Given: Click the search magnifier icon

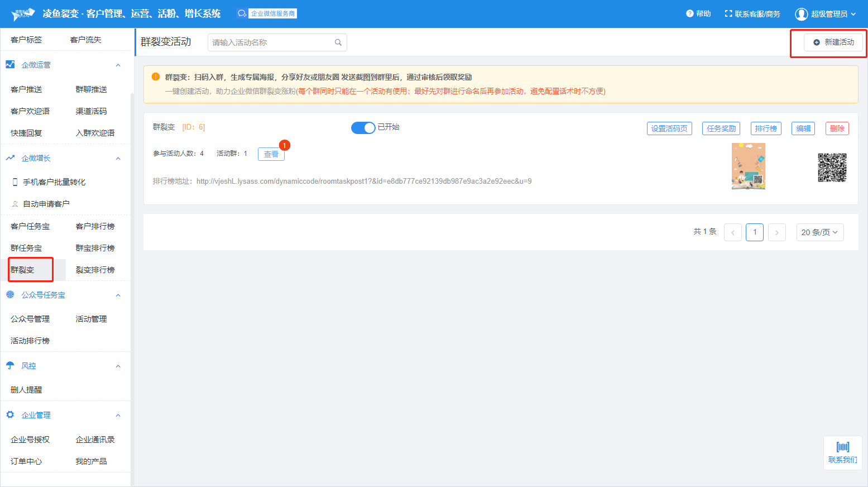Looking at the screenshot, I should [x=338, y=42].
